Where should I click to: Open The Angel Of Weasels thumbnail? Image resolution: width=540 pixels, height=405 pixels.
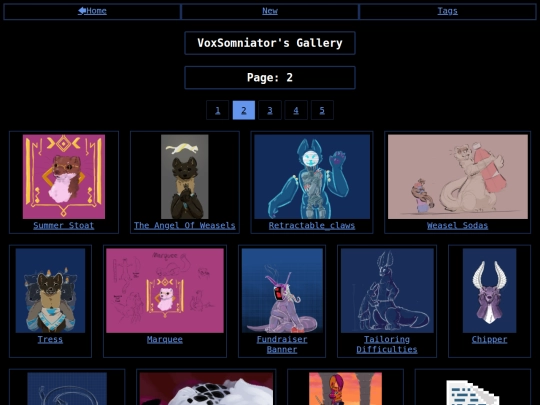pos(185,177)
